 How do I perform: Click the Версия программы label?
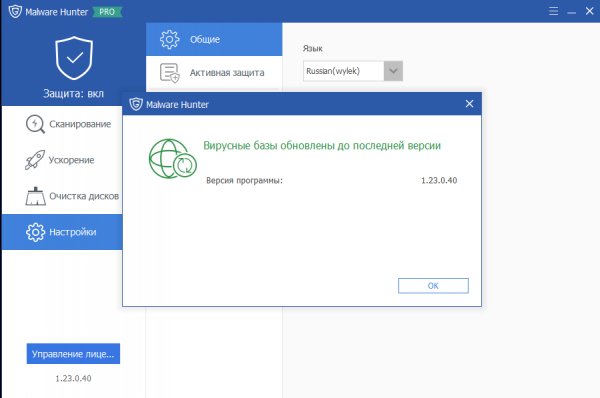point(245,181)
